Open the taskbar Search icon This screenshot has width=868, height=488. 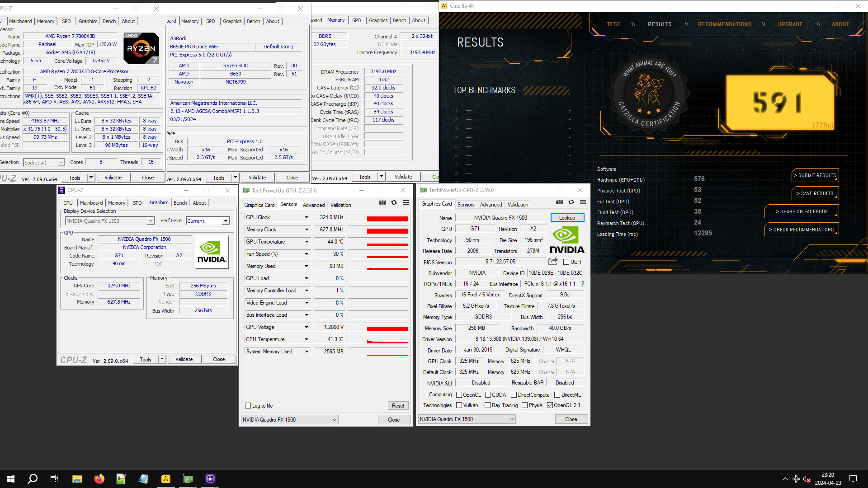33,479
